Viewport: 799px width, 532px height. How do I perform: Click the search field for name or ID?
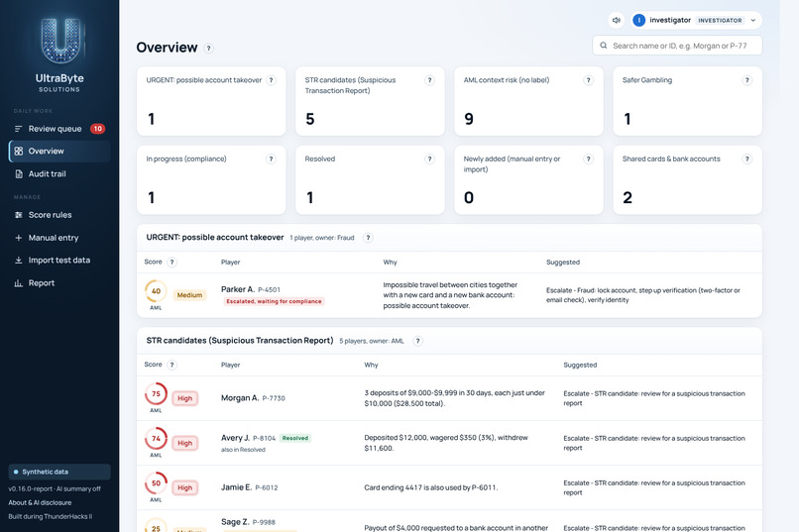677,46
